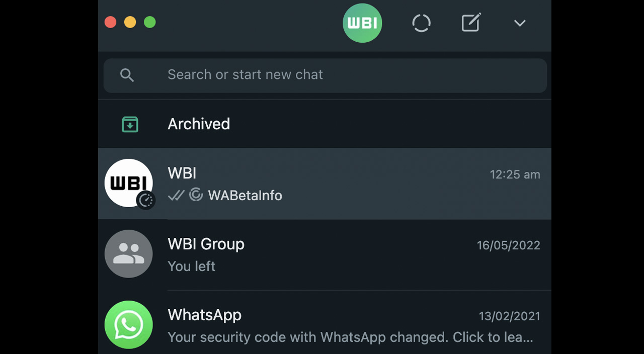Viewport: 644px width, 354px height.
Task: Open the WhatsApp official chat name
Action: pyautogui.click(x=204, y=315)
